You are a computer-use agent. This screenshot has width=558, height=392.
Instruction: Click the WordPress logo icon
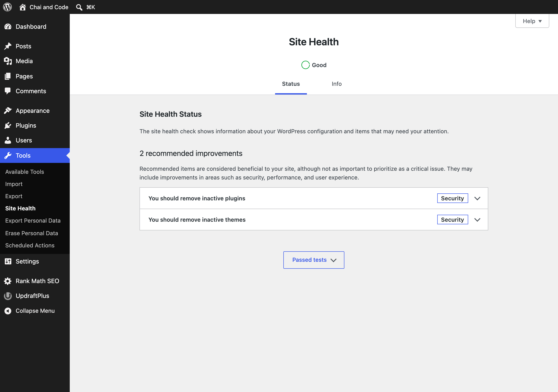pyautogui.click(x=8, y=7)
